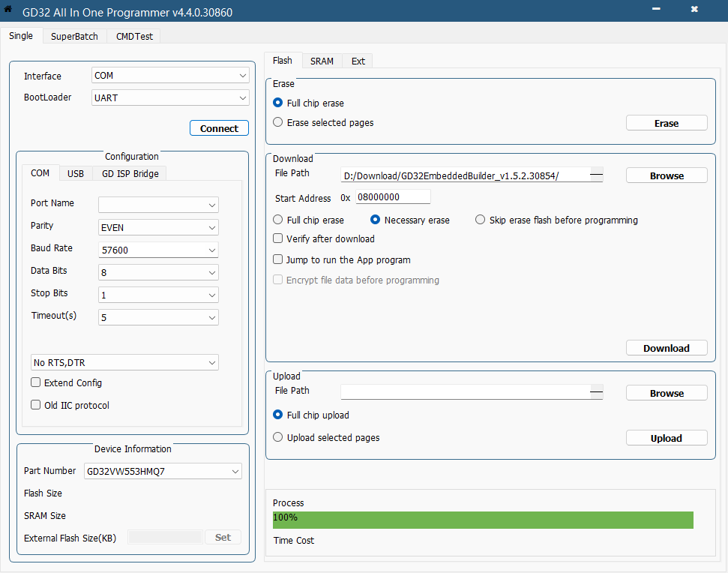The image size is (728, 573).
Task: Click the green Process progress bar
Action: pos(484,520)
